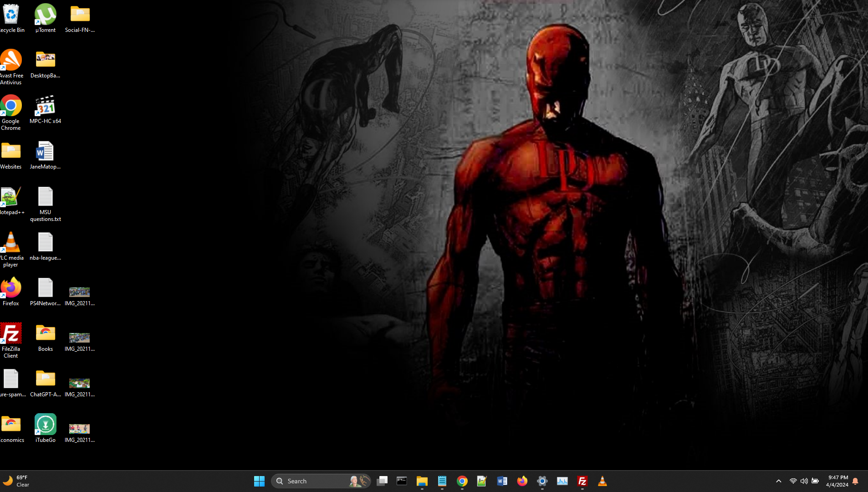Open Firefox from the taskbar
Image resolution: width=868 pixels, height=492 pixels.
[x=522, y=481]
